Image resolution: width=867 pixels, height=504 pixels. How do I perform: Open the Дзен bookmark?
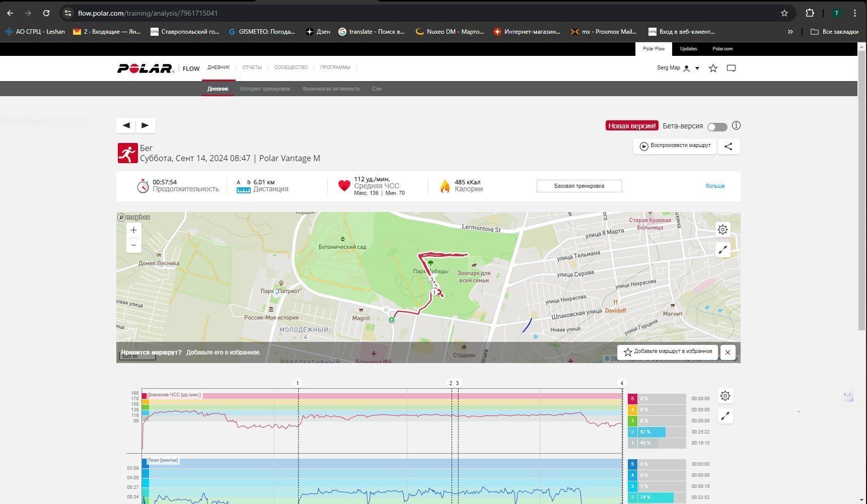(318, 32)
